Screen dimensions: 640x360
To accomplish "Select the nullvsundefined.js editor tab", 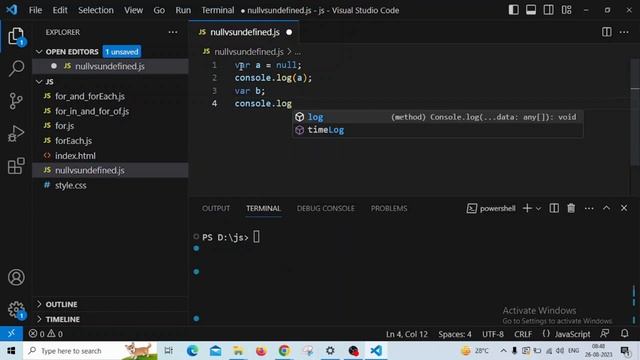I will point(244,32).
